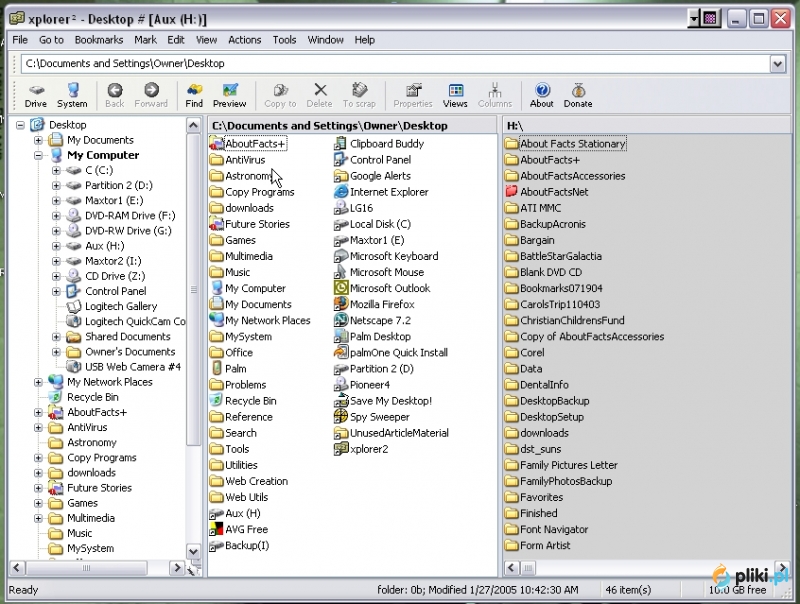The width and height of the screenshot is (800, 604).
Task: Open the Find tool
Action: click(194, 95)
